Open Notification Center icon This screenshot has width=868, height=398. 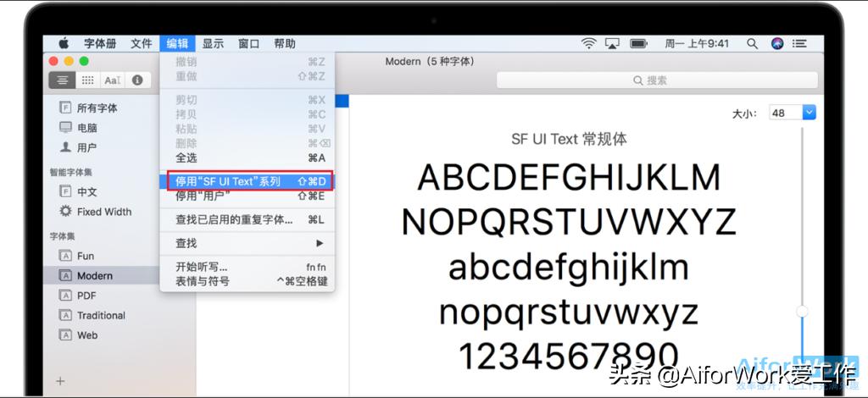click(x=798, y=43)
